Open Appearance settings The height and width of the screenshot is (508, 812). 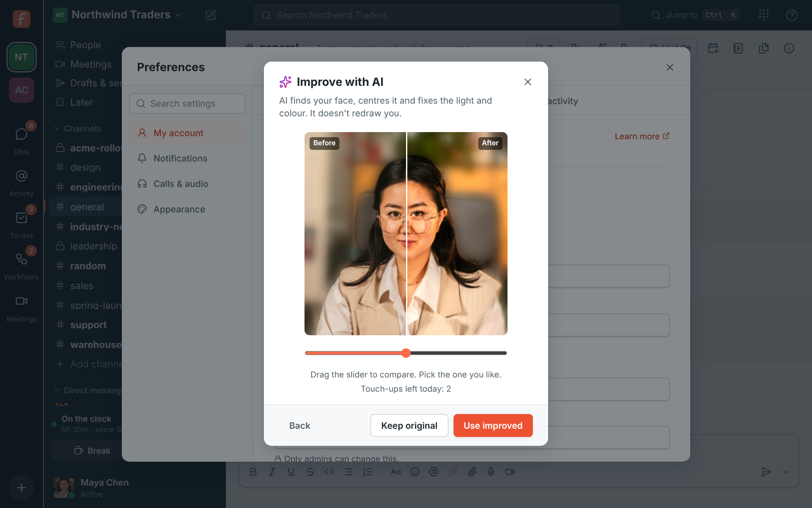tap(188, 209)
